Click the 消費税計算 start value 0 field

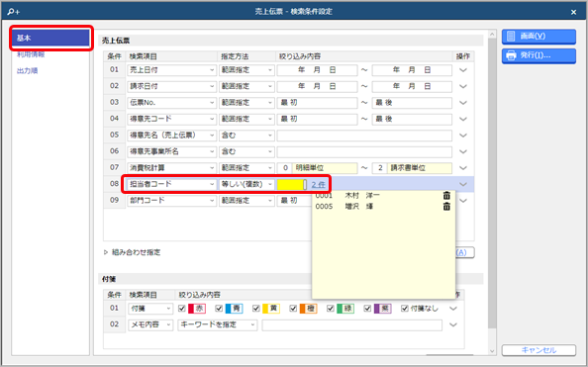(x=285, y=168)
